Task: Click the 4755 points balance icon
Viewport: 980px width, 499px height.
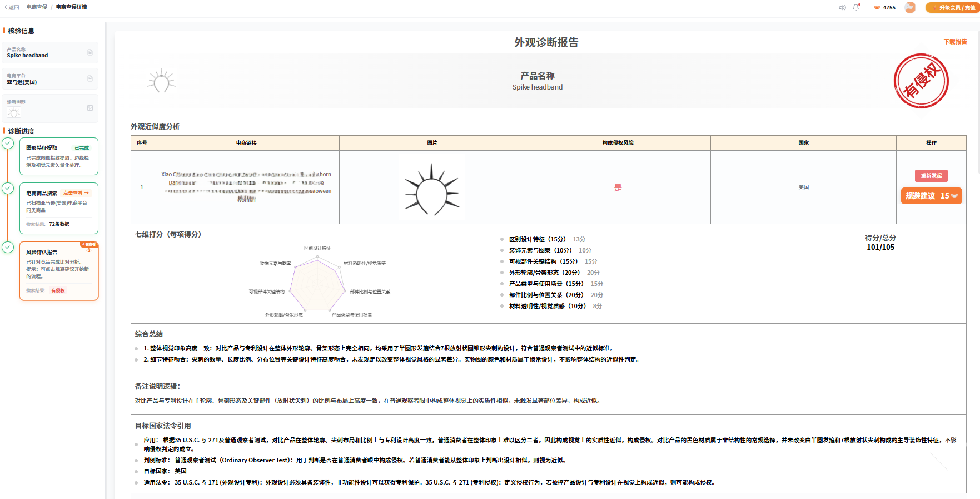Action: [x=877, y=8]
